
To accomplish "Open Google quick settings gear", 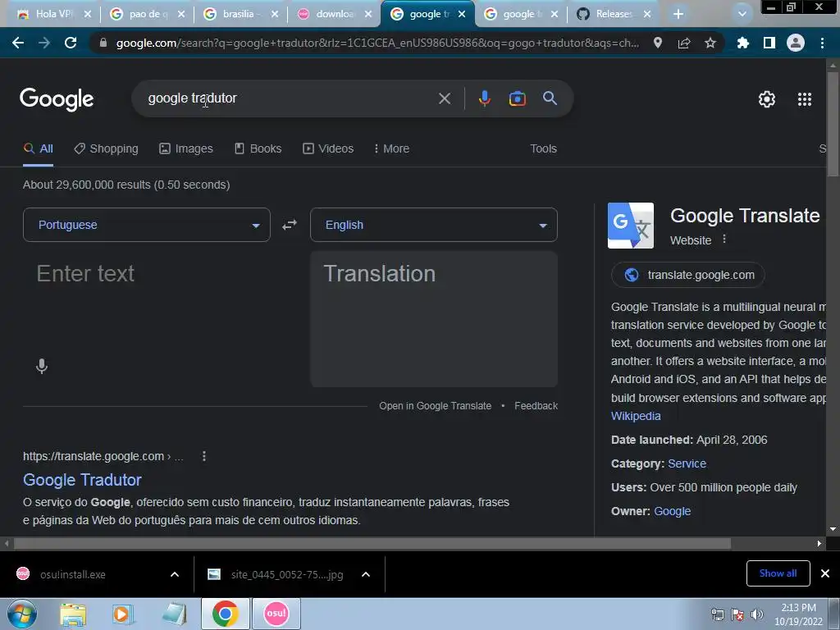I will (767, 99).
